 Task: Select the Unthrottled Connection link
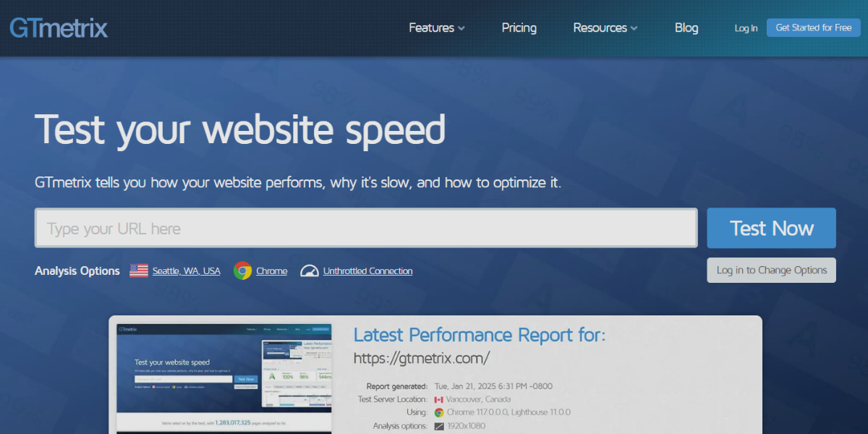[x=367, y=271]
